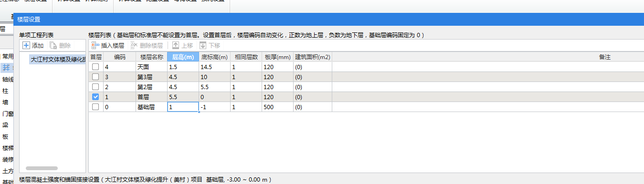Uncheck the 首层 checkbox in the floor-1 row

click(x=95, y=97)
